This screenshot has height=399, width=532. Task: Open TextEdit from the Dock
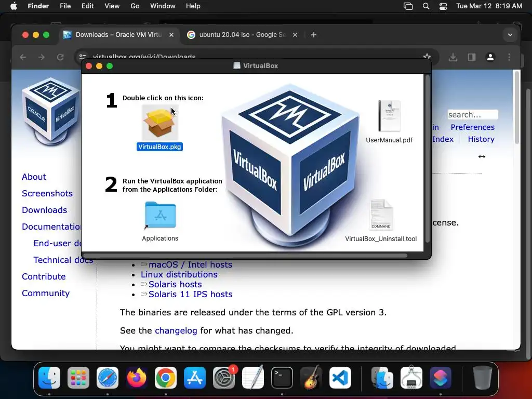(x=253, y=378)
